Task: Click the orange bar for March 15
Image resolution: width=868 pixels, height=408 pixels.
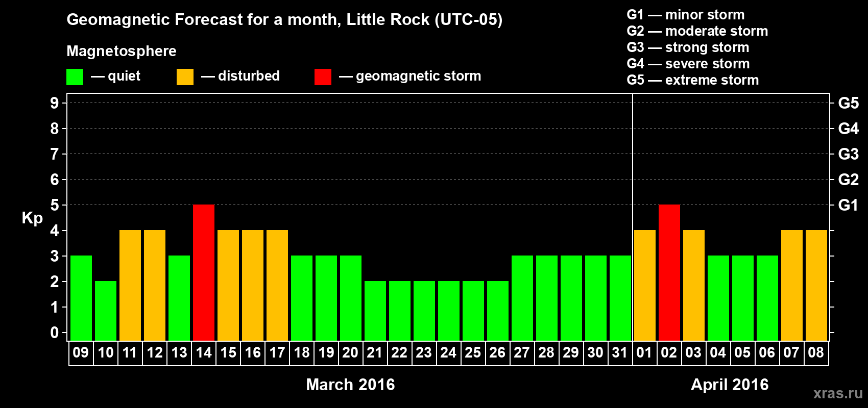Action: [228, 286]
